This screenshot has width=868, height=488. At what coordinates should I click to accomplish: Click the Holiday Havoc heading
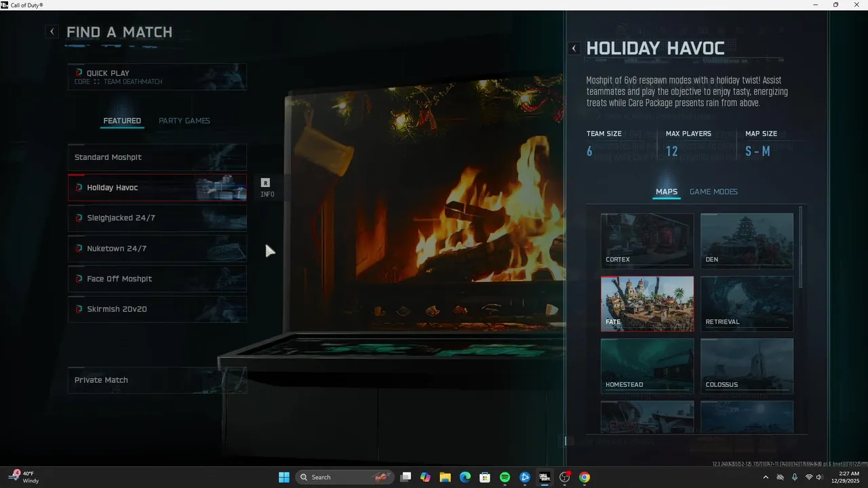(655, 48)
